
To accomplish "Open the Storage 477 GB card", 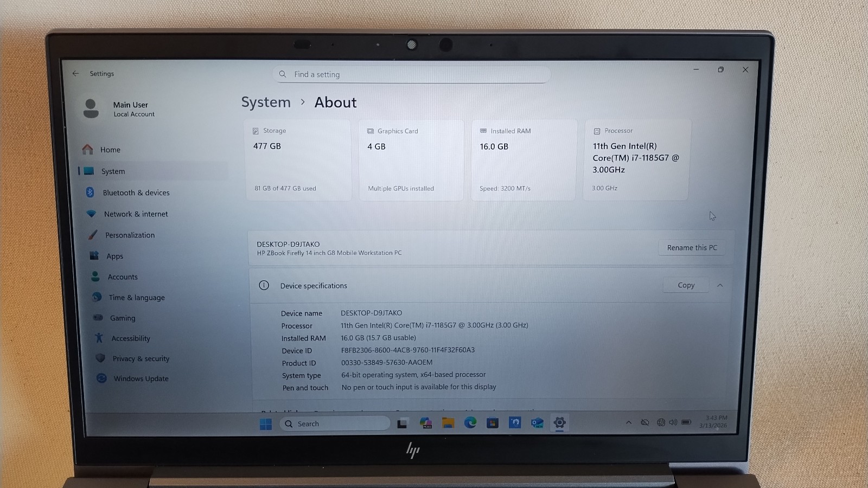I will [298, 160].
